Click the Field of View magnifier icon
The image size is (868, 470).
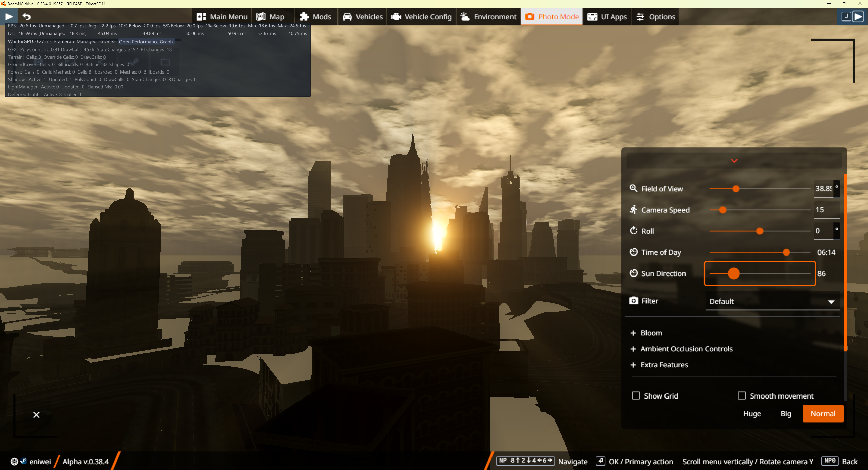[x=633, y=188]
